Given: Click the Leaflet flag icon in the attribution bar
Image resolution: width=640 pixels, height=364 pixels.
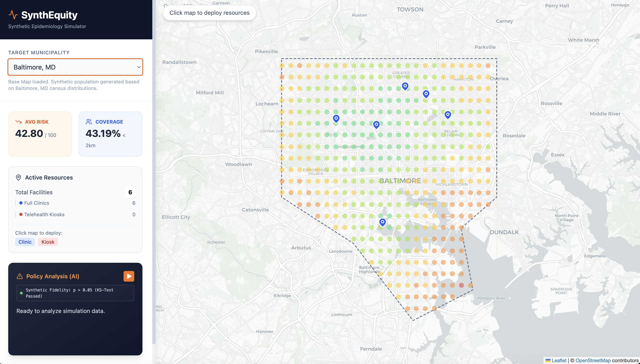Looking at the screenshot, I should tap(548, 360).
